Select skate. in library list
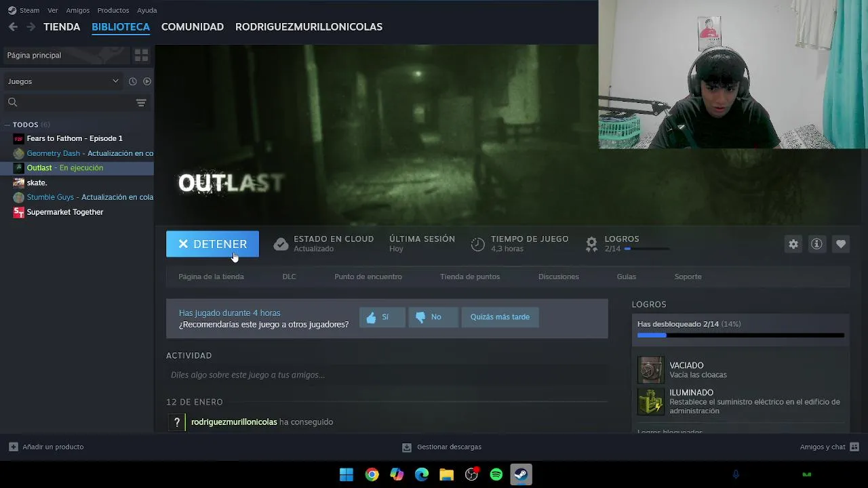 [37, 182]
